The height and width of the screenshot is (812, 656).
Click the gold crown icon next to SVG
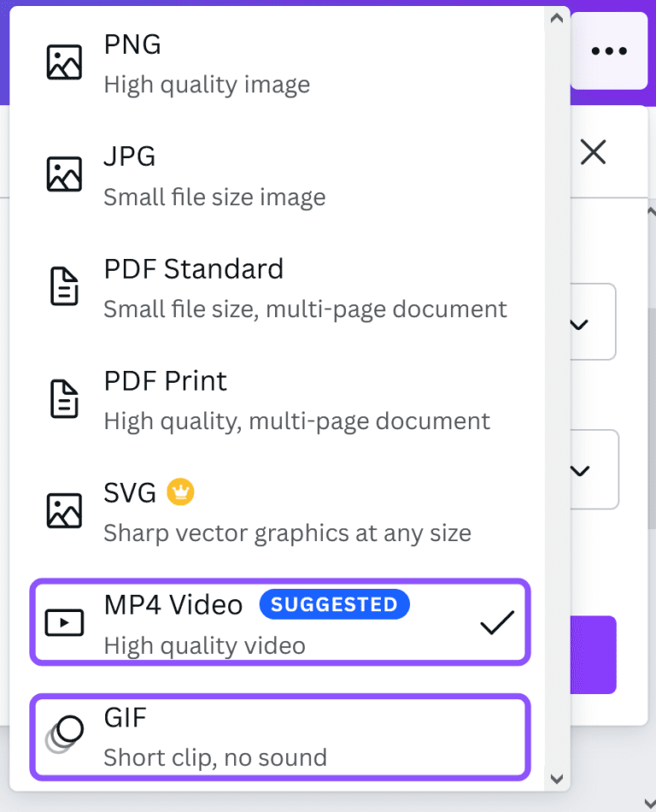[181, 491]
